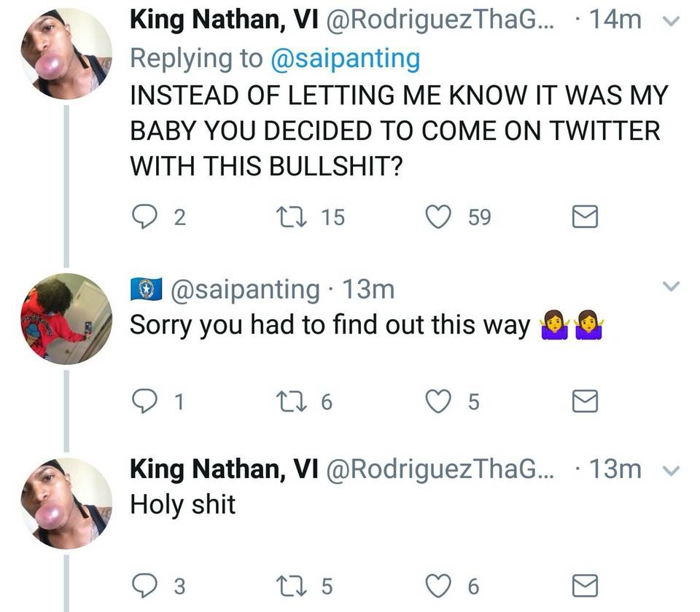
Task: Like the tweet with 59 likes
Action: click(x=438, y=217)
